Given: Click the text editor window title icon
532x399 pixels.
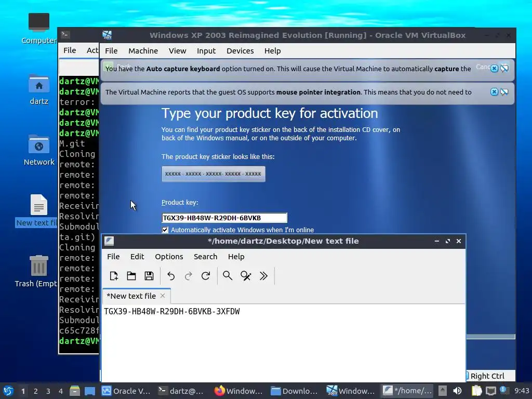Looking at the screenshot, I should [x=109, y=241].
